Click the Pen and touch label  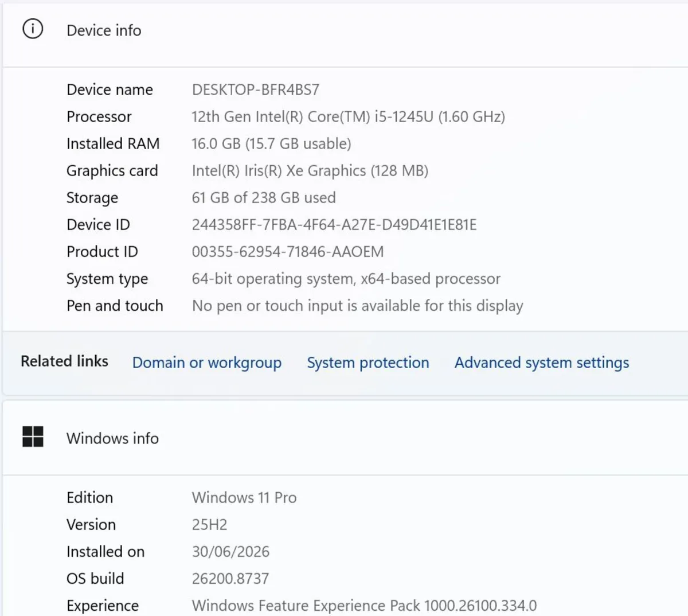(115, 306)
